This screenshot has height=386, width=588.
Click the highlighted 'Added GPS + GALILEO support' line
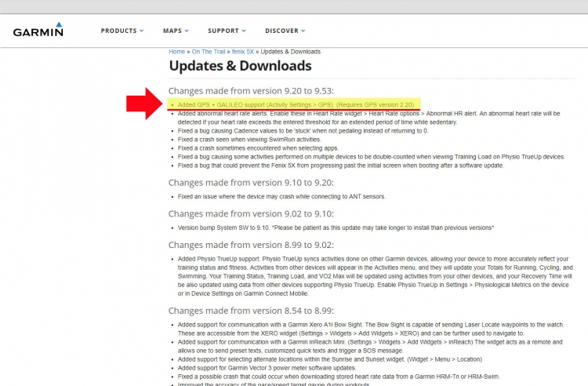click(296, 104)
